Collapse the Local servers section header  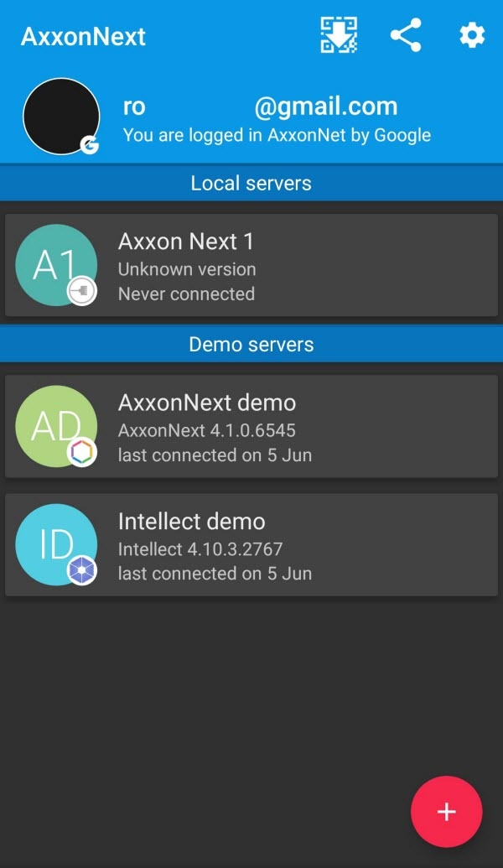[x=251, y=184]
